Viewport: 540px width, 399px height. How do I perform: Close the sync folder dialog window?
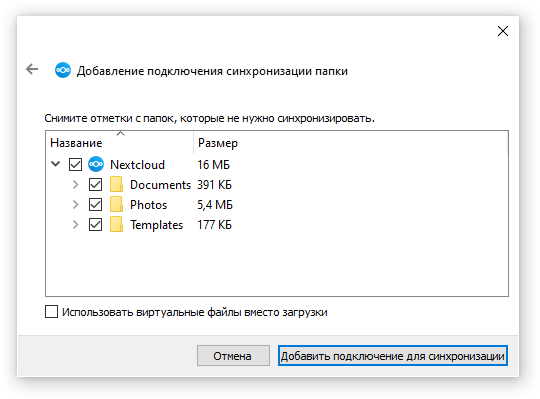(503, 31)
